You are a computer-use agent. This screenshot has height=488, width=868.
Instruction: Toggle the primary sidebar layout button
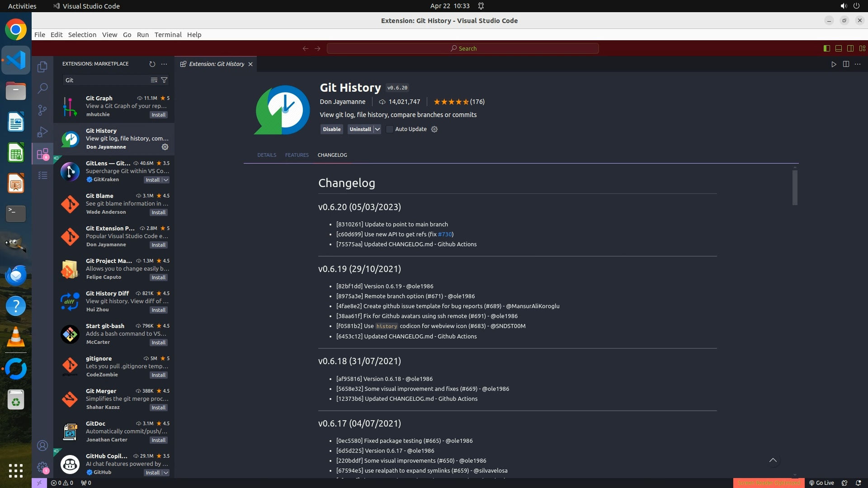coord(827,48)
